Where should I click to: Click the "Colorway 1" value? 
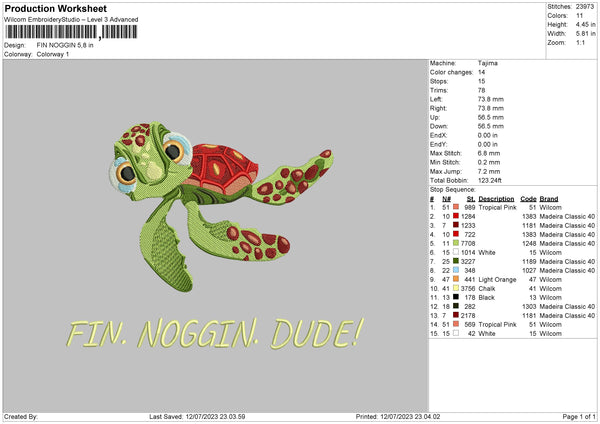[x=53, y=54]
